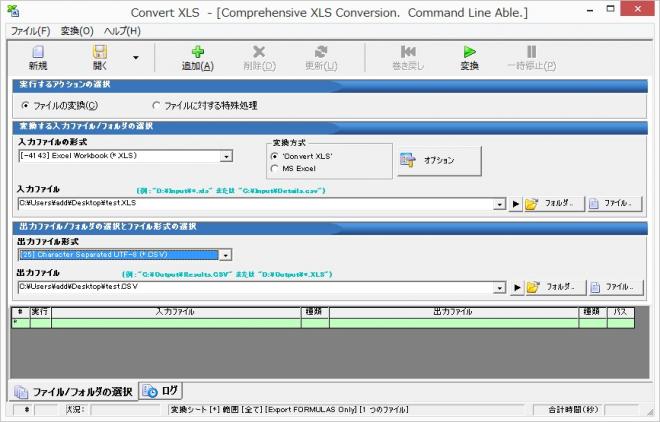Switch to the ファイル/フォルダの選択 tab

point(74,392)
